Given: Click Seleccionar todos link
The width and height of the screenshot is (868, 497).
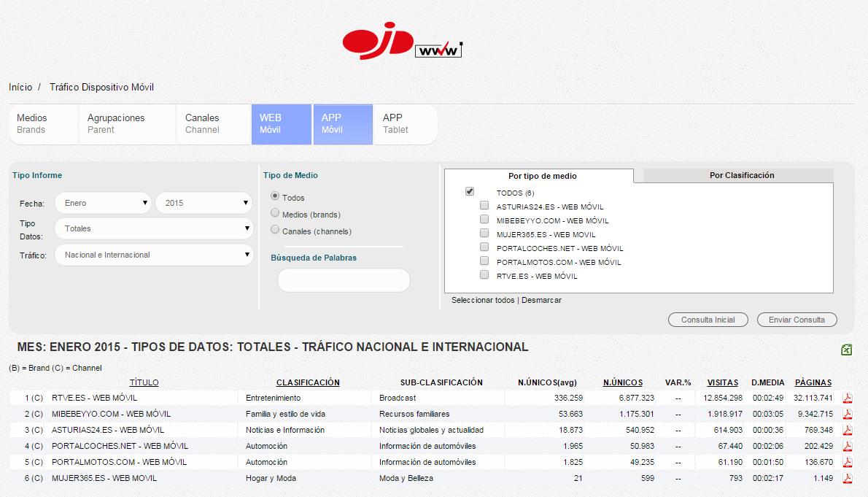Looking at the screenshot, I should tap(483, 300).
